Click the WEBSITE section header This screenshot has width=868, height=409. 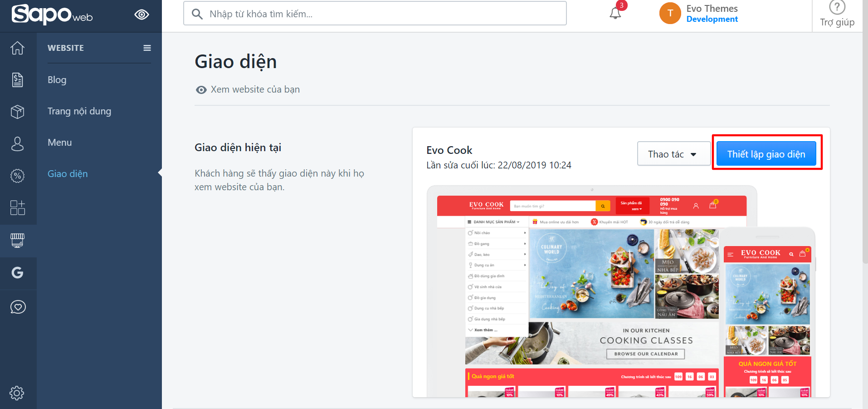point(66,48)
